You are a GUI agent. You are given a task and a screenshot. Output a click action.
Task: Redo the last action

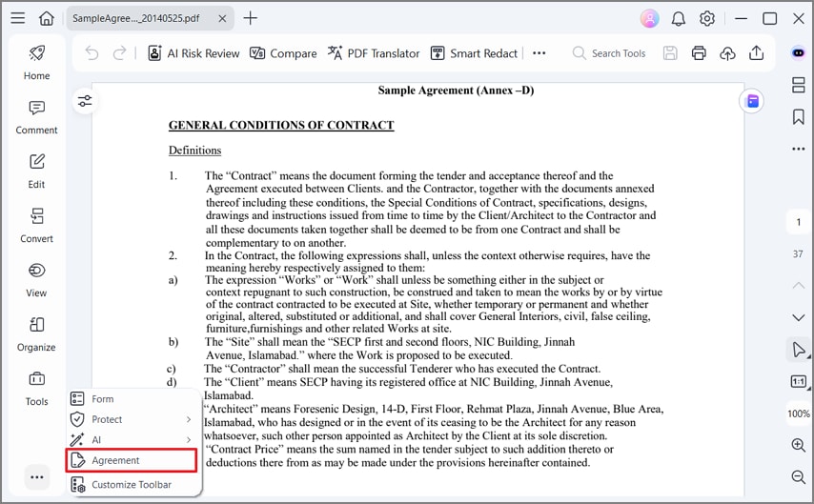(x=119, y=53)
